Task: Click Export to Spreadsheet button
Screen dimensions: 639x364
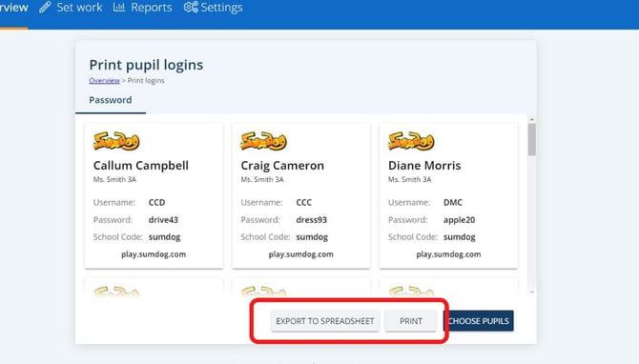Action: coord(325,321)
